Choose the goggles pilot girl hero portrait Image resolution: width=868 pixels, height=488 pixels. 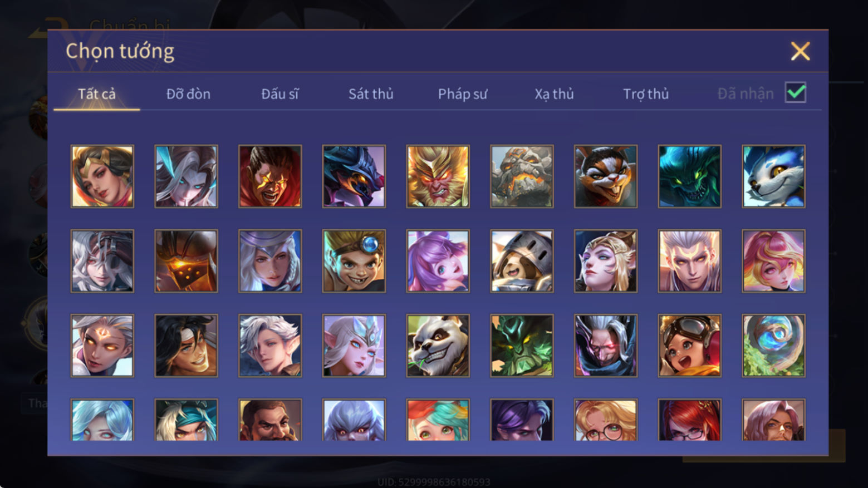pos(689,346)
